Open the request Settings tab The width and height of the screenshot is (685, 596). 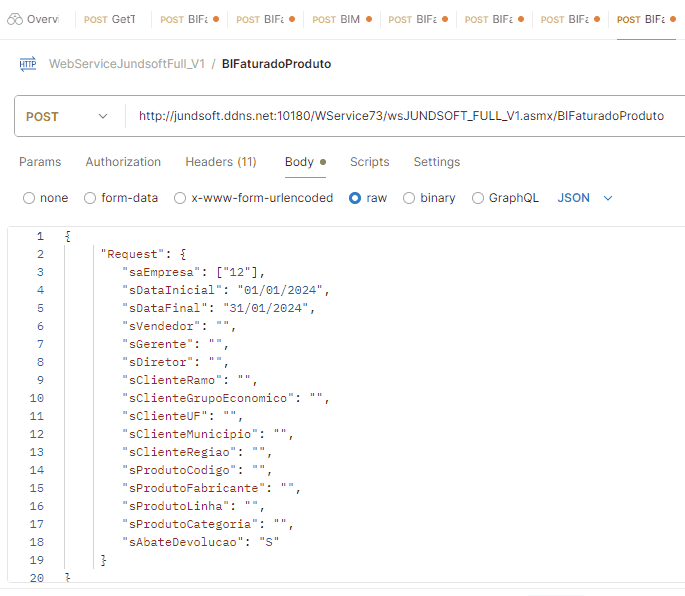coord(437,162)
